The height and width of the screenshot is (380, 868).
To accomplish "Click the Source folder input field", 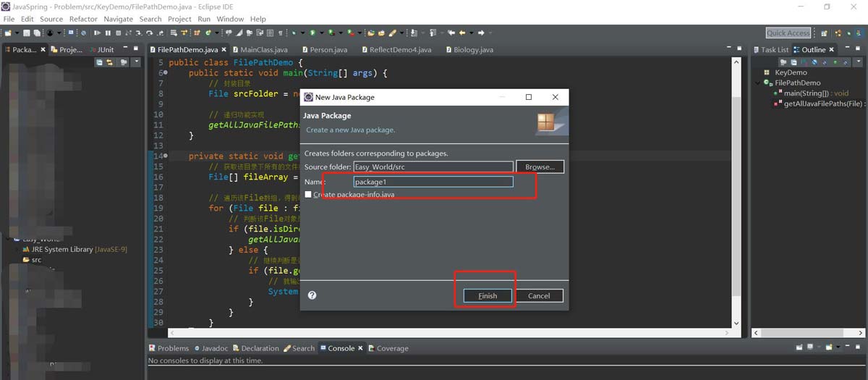I will pyautogui.click(x=433, y=166).
